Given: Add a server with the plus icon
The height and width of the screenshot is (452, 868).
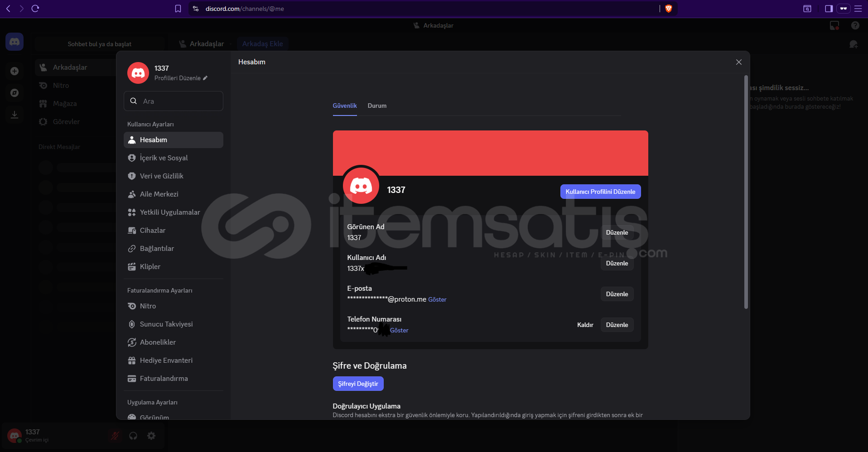Looking at the screenshot, I should coord(14,71).
